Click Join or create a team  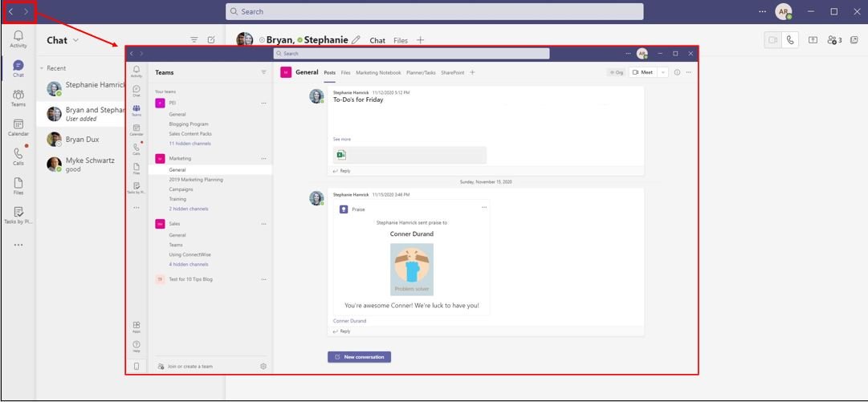(185, 366)
